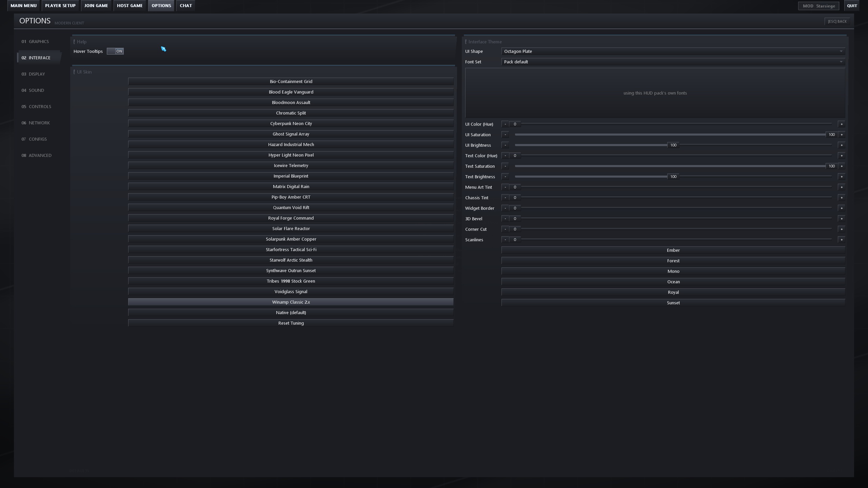
Task: Increase 3D Bevel with plus button
Action: (842, 219)
